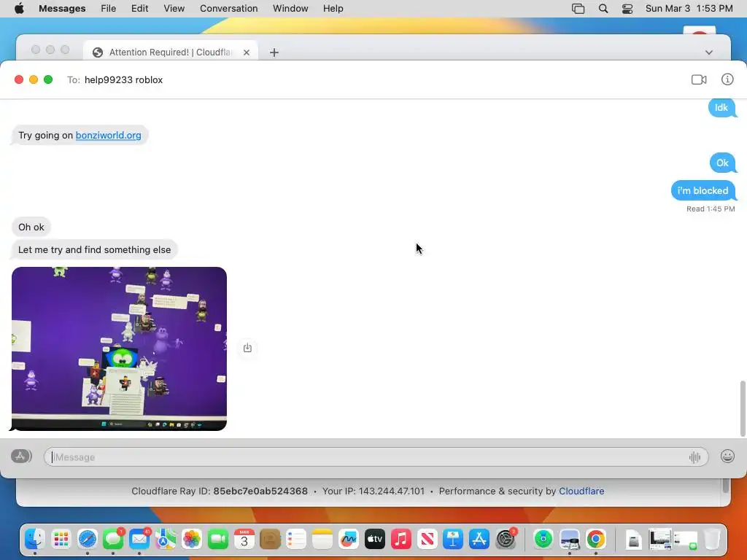
Task: Open Music from the Dock
Action: 400,539
